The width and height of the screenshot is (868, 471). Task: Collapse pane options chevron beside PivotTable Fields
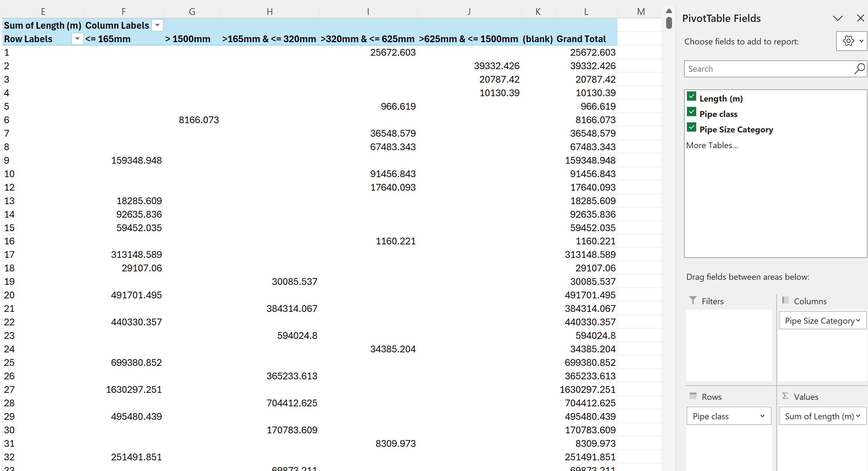click(838, 18)
